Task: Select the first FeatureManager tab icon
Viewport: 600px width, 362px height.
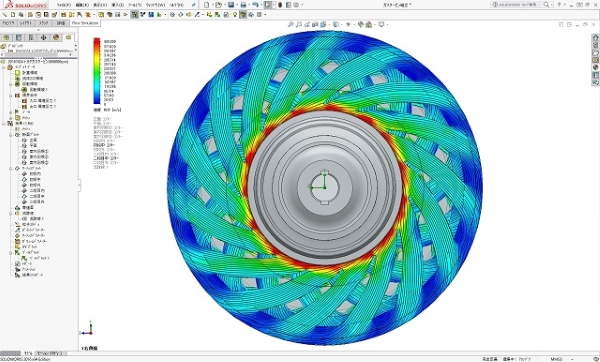Action: click(x=6, y=38)
